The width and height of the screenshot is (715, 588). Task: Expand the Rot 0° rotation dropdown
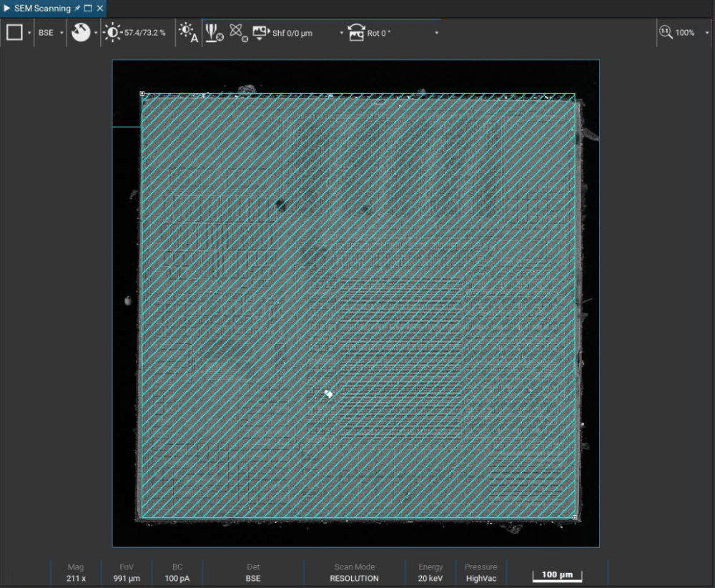[436, 33]
